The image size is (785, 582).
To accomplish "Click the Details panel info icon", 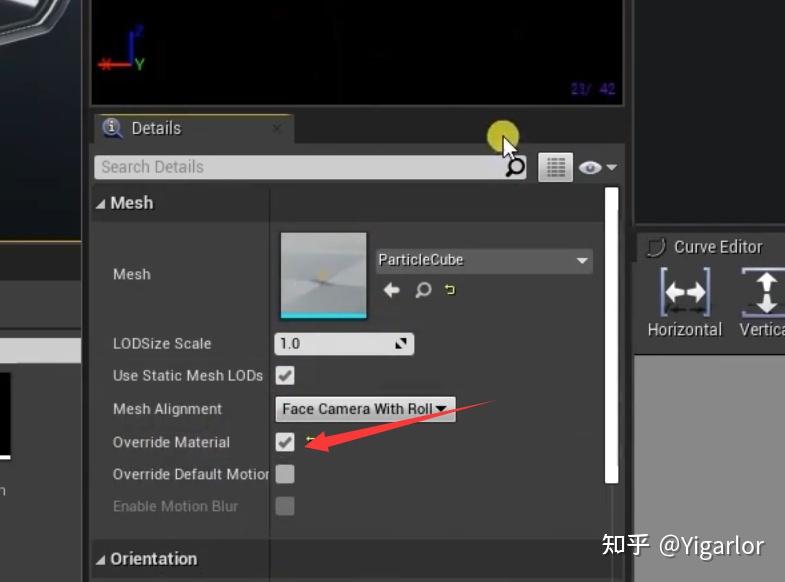I will tap(112, 128).
